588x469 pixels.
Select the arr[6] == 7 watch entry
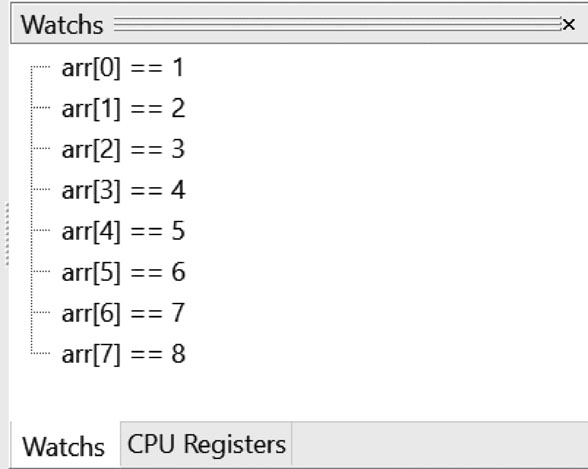pyautogui.click(x=123, y=313)
